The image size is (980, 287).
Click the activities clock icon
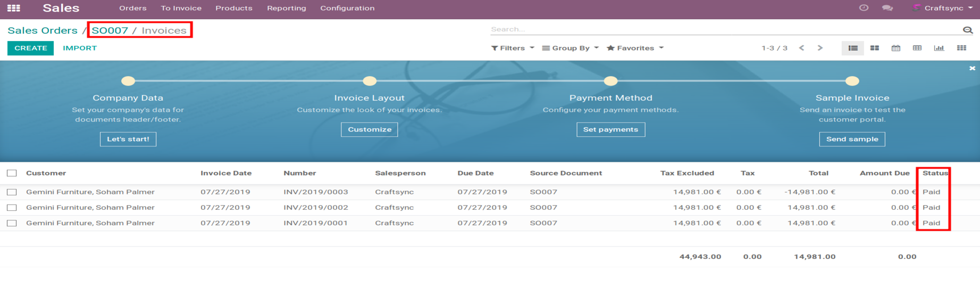pos(864,8)
